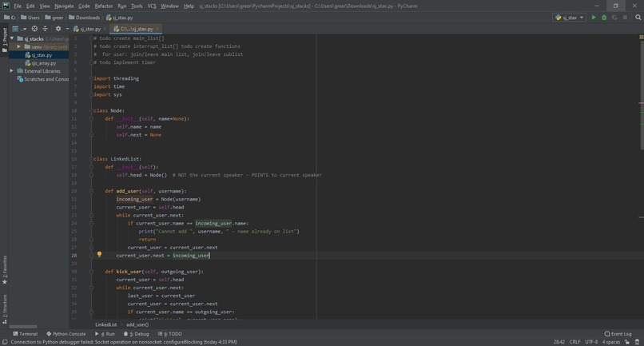Click the debugger connection failed status message
The width and height of the screenshot is (644, 346).
point(124,342)
